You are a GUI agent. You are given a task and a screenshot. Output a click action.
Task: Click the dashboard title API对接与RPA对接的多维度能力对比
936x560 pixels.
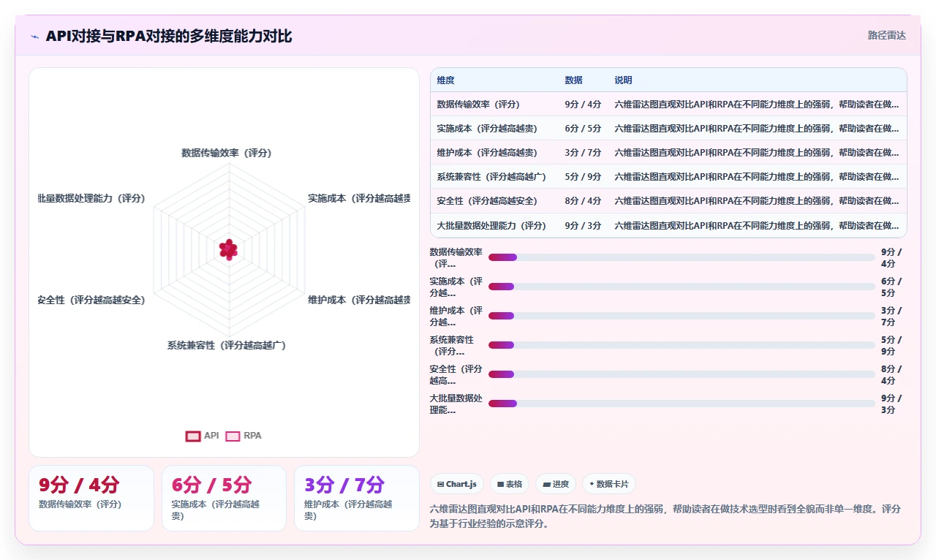click(x=169, y=36)
